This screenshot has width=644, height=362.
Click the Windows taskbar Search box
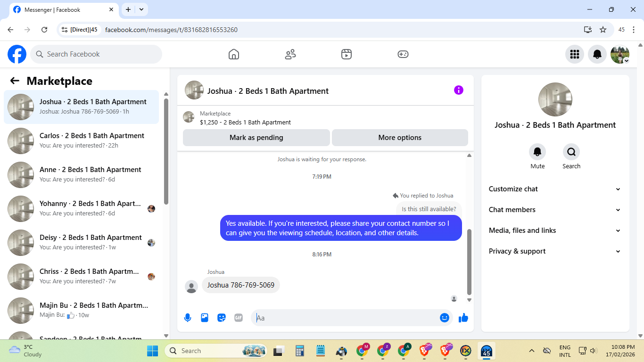click(x=216, y=351)
